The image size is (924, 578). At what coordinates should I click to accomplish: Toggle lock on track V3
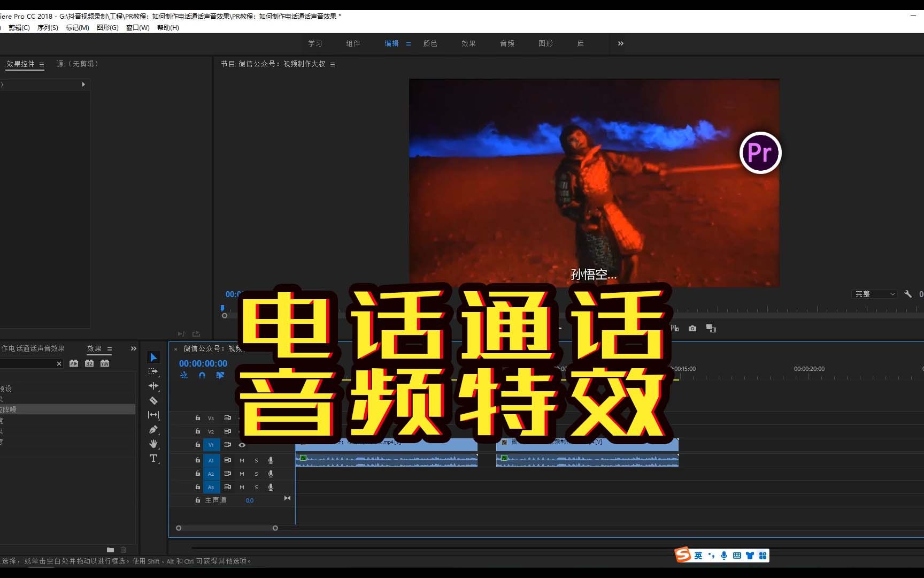(198, 418)
